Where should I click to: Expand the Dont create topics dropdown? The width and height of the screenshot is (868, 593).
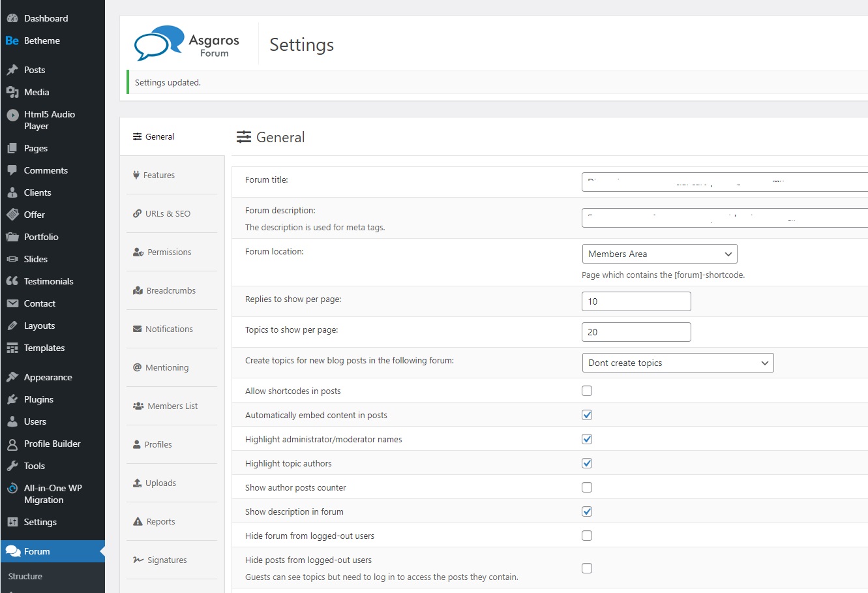pos(677,363)
